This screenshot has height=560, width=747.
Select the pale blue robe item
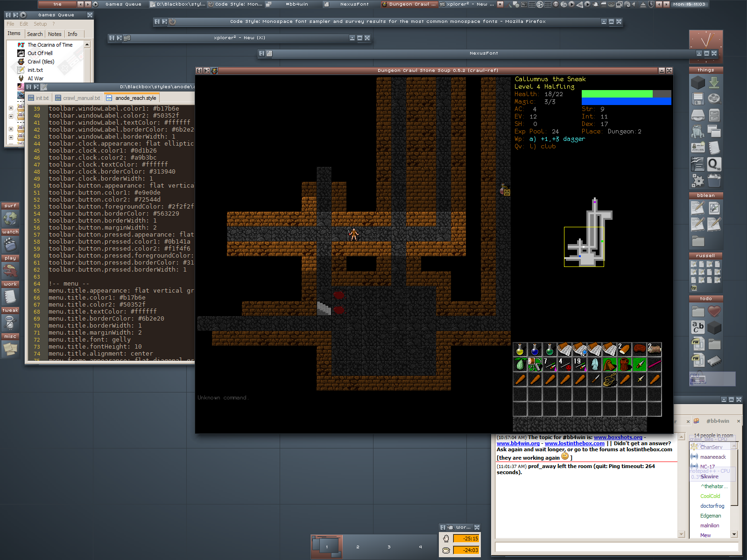595,364
